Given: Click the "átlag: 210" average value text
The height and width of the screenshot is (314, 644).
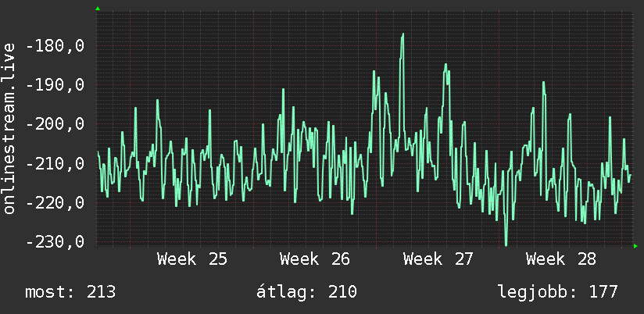Looking at the screenshot, I should 306,292.
